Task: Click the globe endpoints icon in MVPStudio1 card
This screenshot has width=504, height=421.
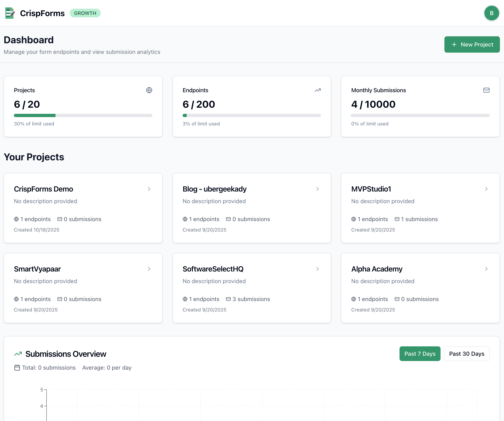Action: pyautogui.click(x=354, y=219)
